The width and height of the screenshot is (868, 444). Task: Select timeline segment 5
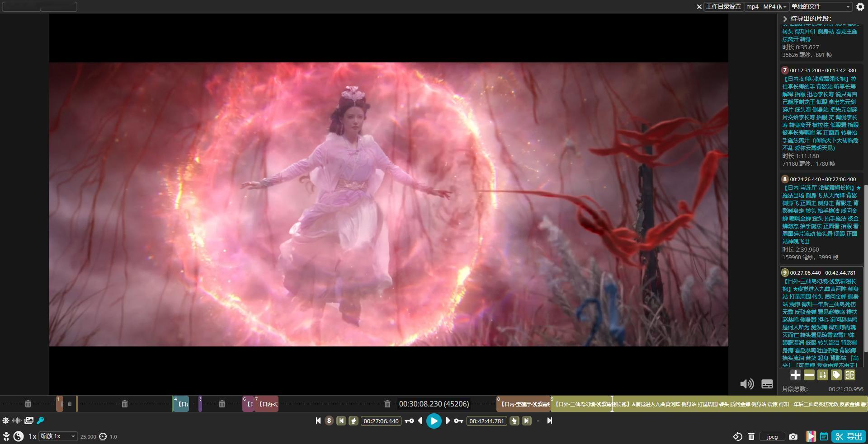coord(200,404)
